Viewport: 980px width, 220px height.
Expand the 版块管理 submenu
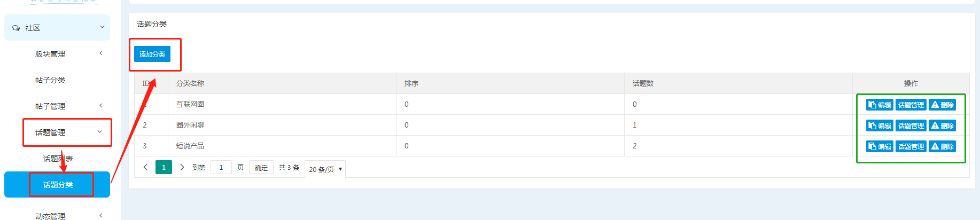coord(100,53)
